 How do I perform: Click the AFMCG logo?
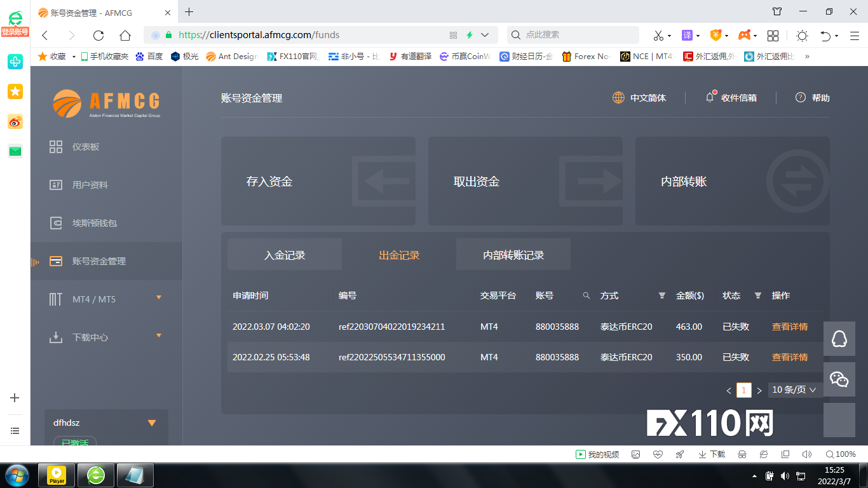pos(106,104)
